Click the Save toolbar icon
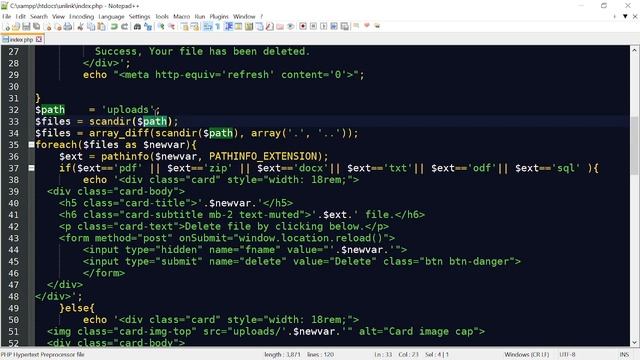Viewport: 640px width, 360px height. [26, 27]
